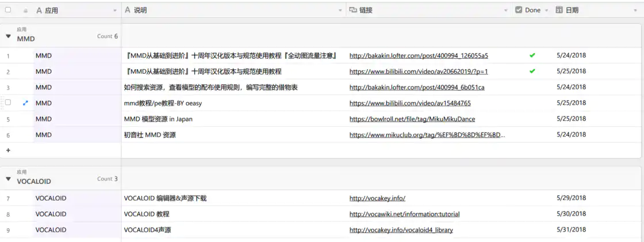Select cell 'mmd教程/pe教程-BY oeasy'

coord(233,103)
